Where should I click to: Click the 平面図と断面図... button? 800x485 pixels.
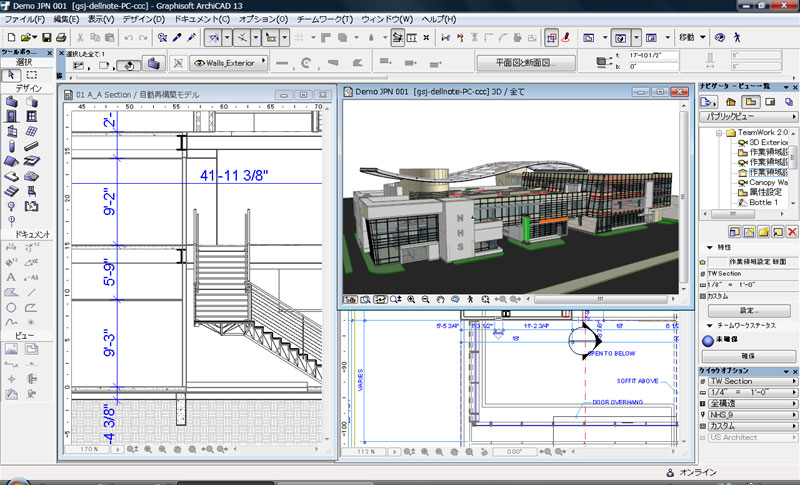[x=526, y=63]
